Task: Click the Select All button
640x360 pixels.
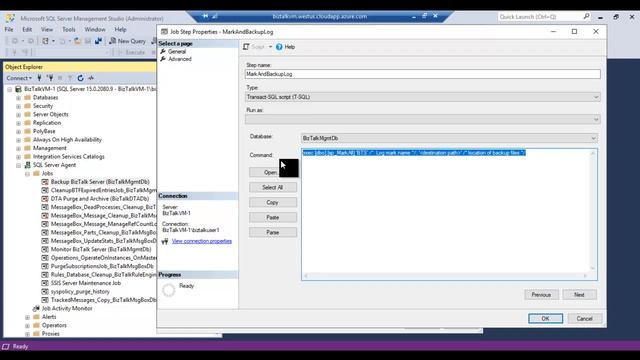Action: [273, 187]
